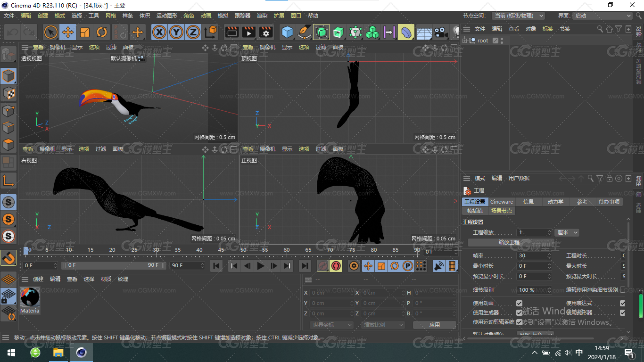The image size is (644, 362).
Task: Uncheck 使用动画 checkbox
Action: pyautogui.click(x=519, y=303)
